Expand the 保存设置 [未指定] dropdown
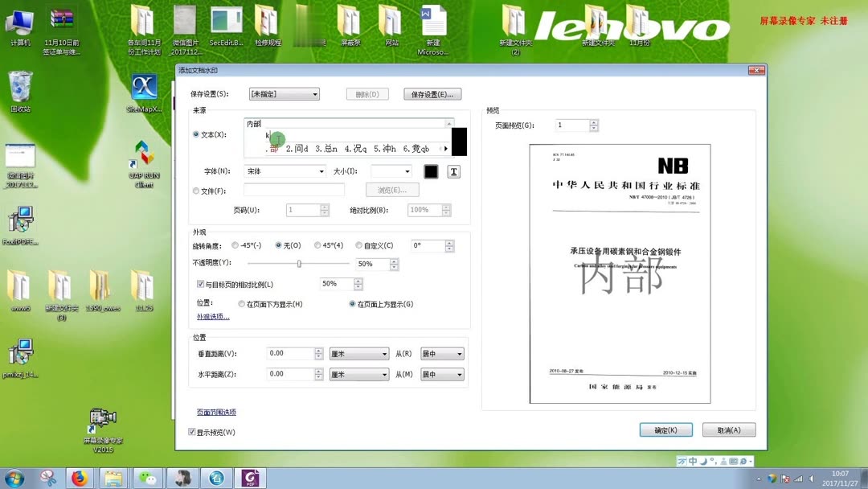The width and height of the screenshot is (868, 489). tap(313, 93)
